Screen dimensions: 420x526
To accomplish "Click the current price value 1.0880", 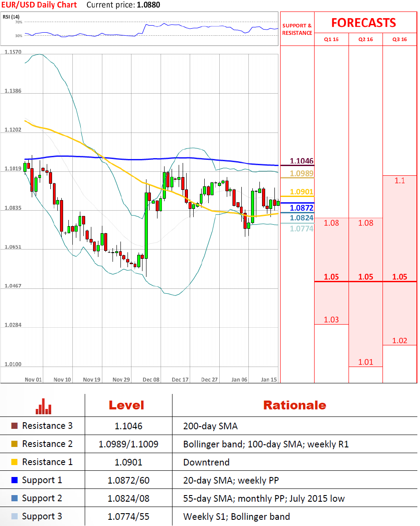I will point(149,5).
